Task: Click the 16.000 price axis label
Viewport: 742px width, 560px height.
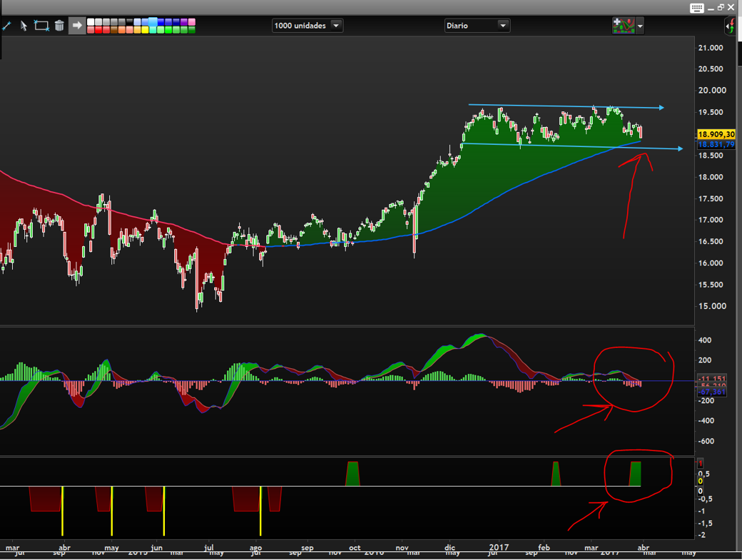Action: click(x=711, y=263)
